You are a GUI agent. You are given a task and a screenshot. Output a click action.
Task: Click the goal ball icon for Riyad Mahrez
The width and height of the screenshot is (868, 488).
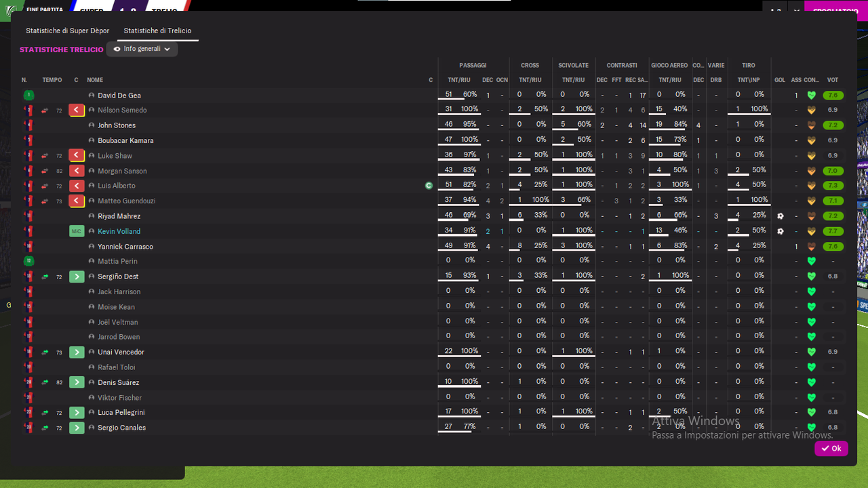tap(781, 216)
